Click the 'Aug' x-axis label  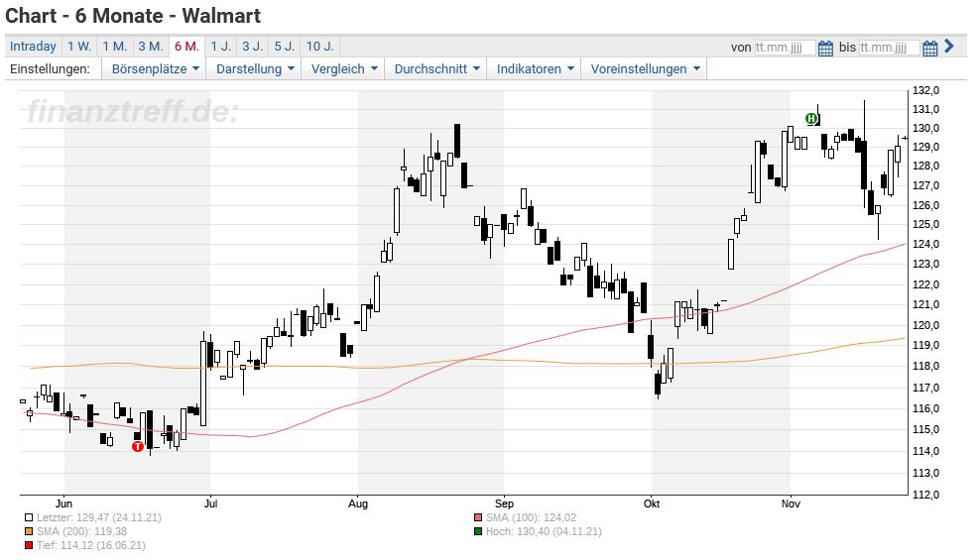point(358,504)
